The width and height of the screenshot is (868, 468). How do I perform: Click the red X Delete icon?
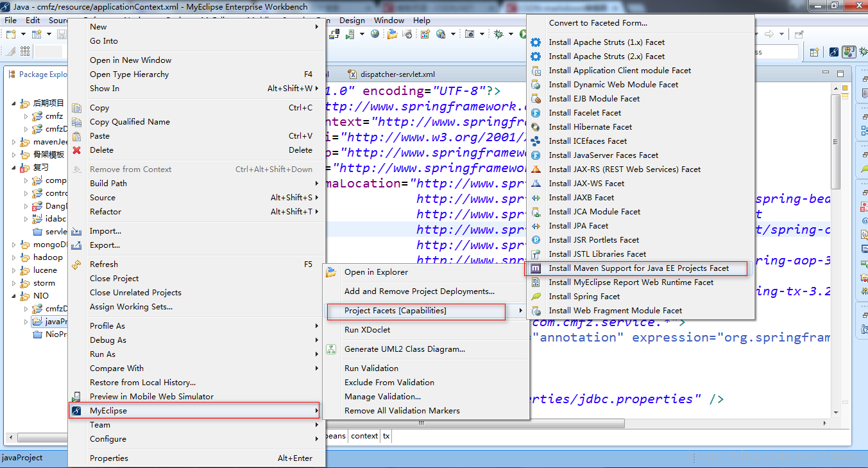point(77,150)
